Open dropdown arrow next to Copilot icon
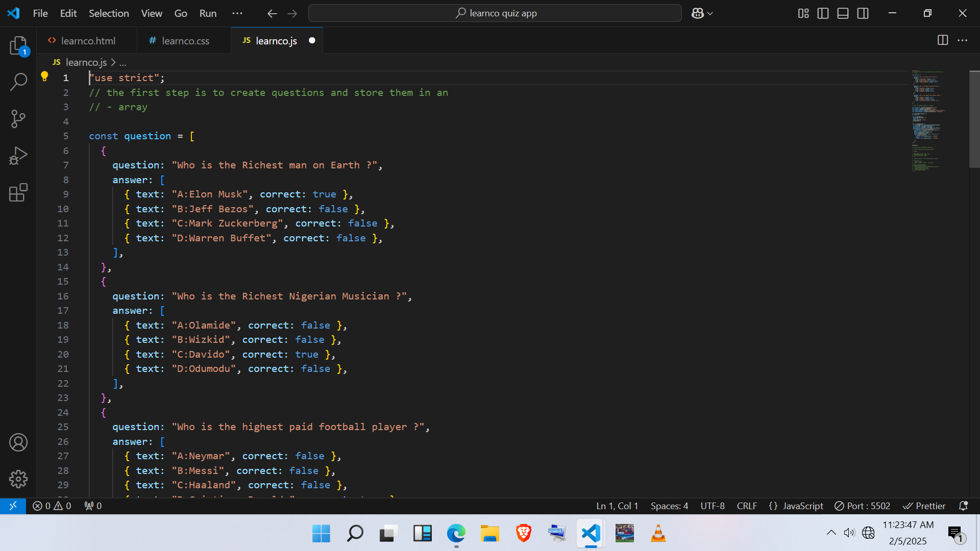This screenshot has height=551, width=980. 710,14
